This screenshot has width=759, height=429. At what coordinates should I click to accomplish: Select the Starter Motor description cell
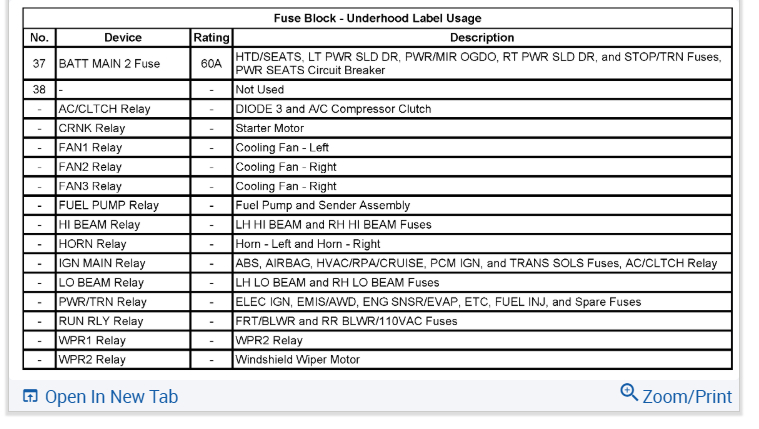pyautogui.click(x=270, y=128)
